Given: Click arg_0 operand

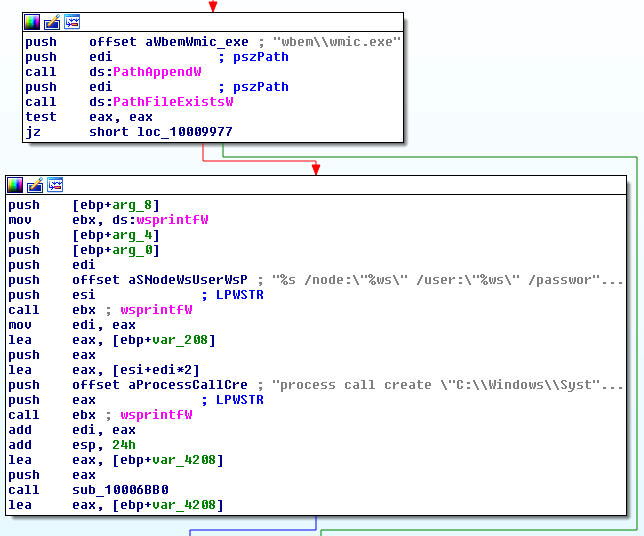Looking at the screenshot, I should click(132, 250).
